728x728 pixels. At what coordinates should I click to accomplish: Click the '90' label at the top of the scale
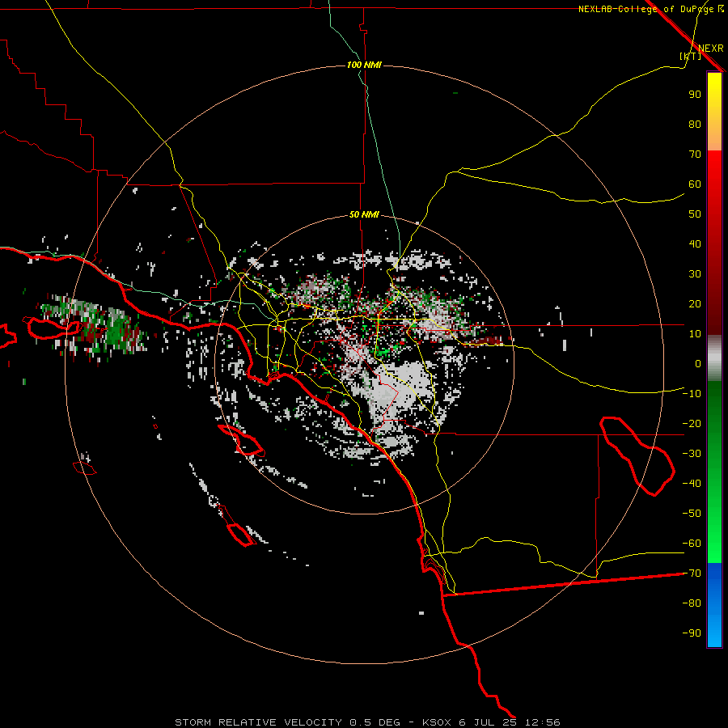[695, 95]
